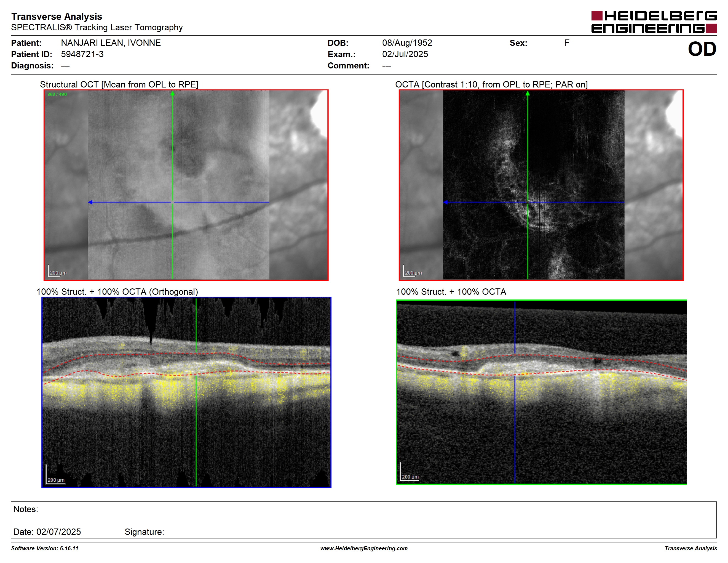Image resolution: width=728 pixels, height=563 pixels.
Task: Click the green arrowhead atop OCTA image
Action: point(527,93)
